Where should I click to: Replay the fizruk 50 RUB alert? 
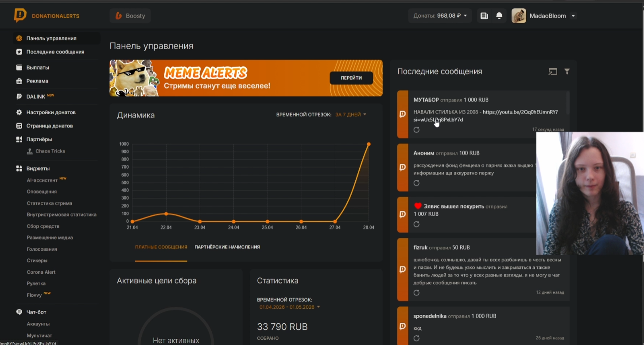click(416, 293)
